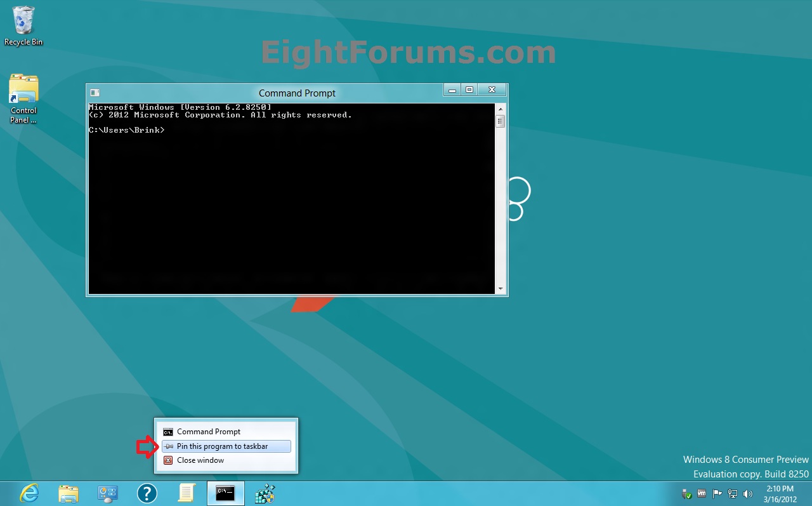
Task: Minimize the Command Prompt window
Action: 452,90
